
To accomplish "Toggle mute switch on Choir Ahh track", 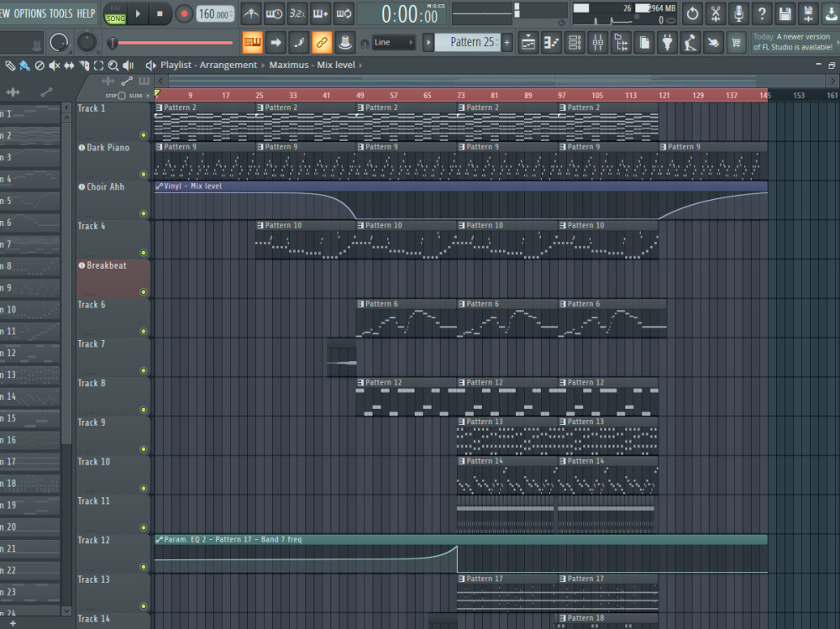I will click(143, 213).
